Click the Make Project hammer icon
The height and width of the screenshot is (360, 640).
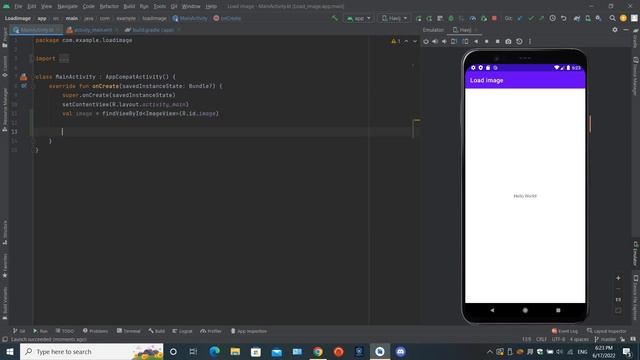click(335, 18)
